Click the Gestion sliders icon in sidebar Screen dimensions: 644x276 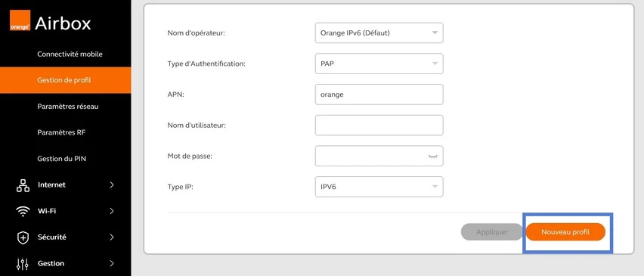[23, 264]
